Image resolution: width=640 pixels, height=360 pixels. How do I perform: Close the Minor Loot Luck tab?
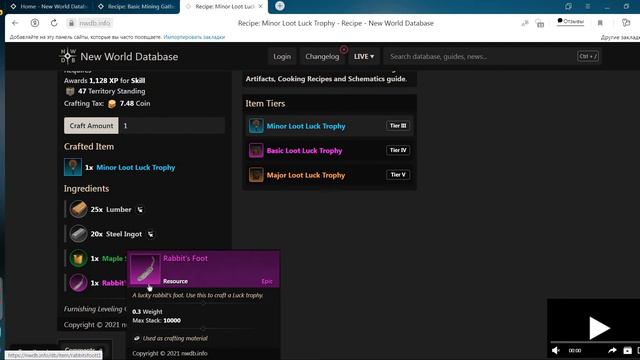pyautogui.click(x=260, y=6)
